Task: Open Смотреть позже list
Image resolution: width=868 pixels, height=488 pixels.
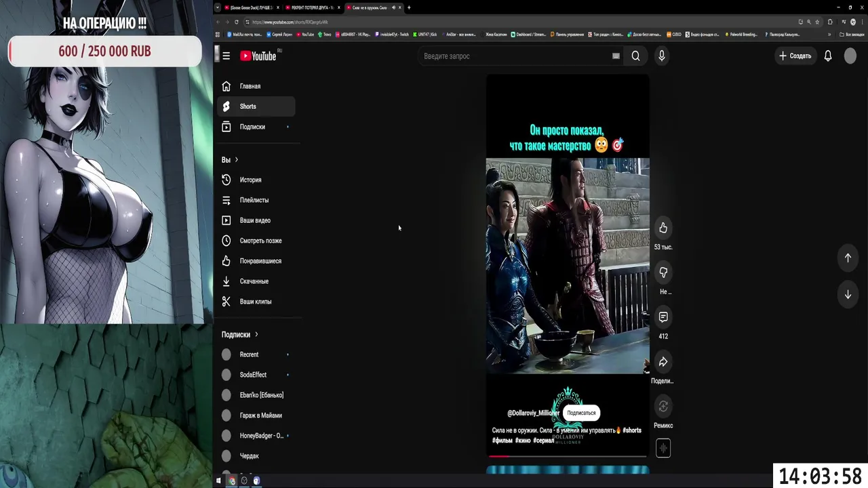Action: [x=256, y=241]
